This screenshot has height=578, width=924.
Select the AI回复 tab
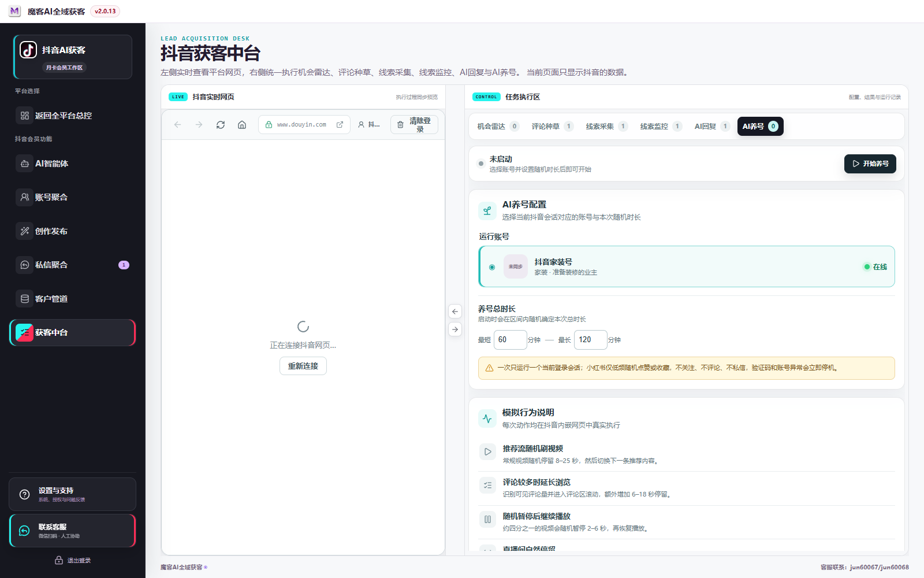pos(711,127)
